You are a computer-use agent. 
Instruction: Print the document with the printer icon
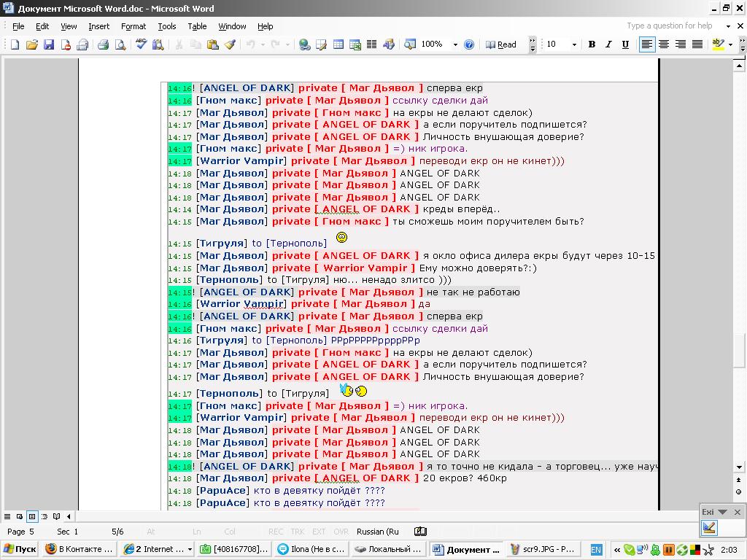(104, 44)
